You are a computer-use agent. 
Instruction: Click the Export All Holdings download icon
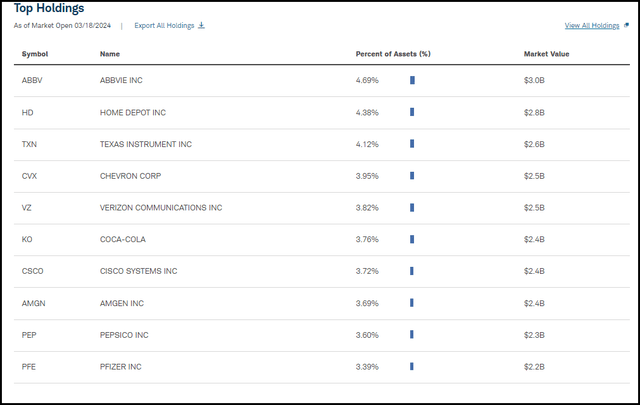[x=201, y=25]
